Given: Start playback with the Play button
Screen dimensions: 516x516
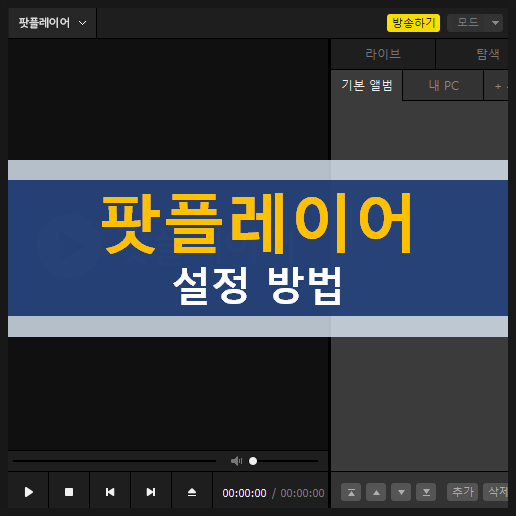Looking at the screenshot, I should [29, 492].
